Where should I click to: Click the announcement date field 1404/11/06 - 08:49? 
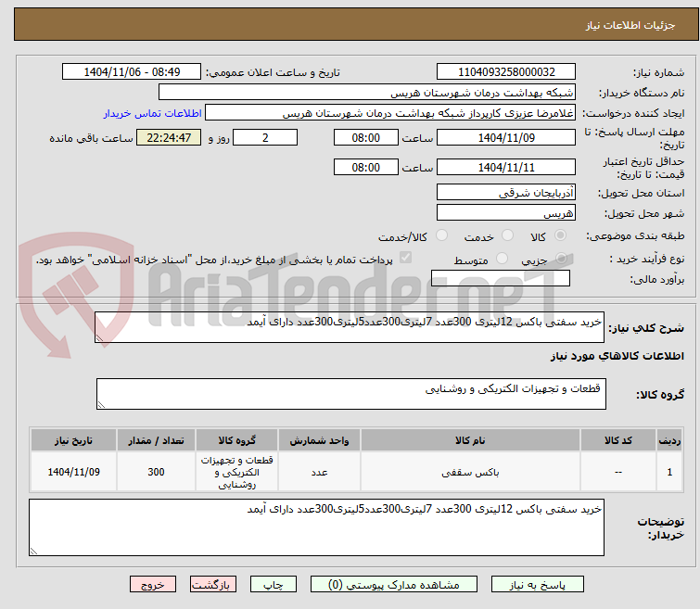pos(132,71)
